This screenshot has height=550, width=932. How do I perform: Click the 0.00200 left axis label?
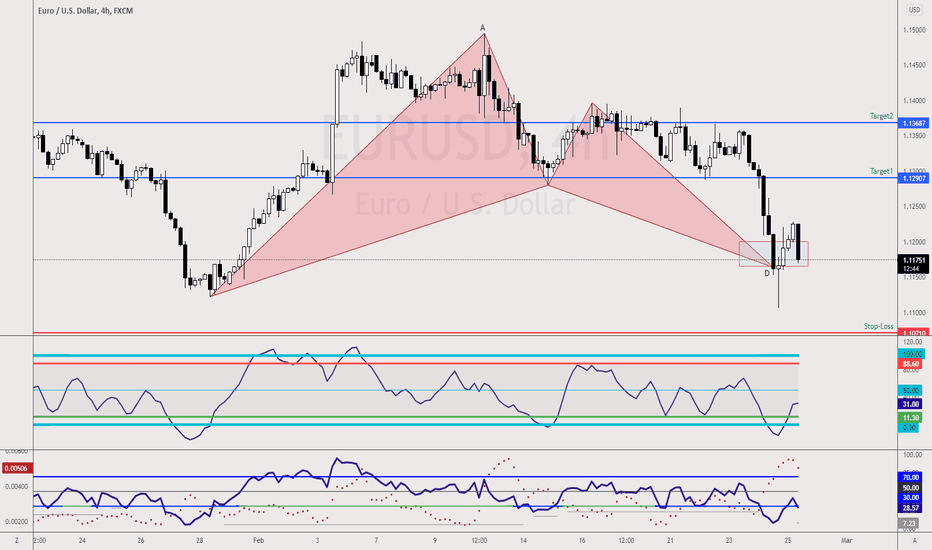click(17, 521)
